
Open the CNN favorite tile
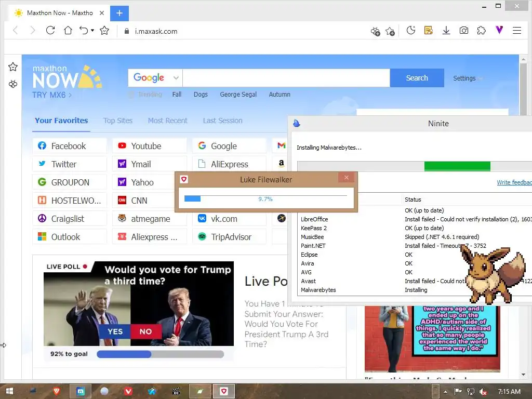[144, 201]
